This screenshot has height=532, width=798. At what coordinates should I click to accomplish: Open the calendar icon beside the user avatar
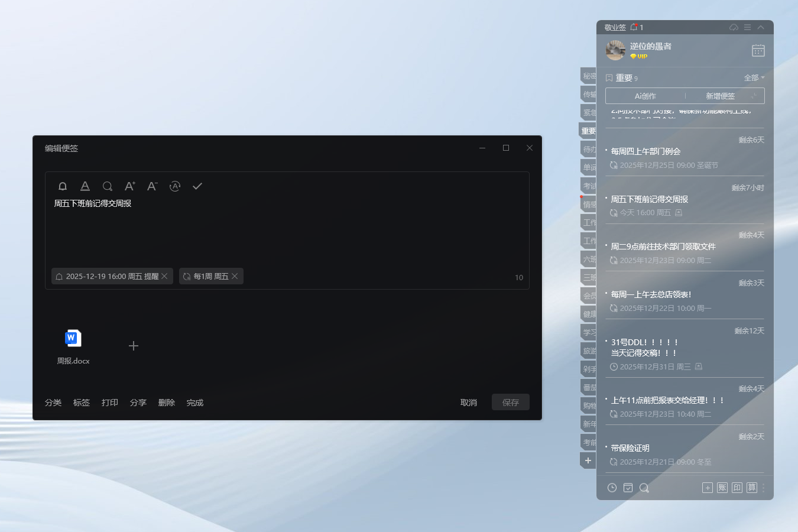click(758, 50)
